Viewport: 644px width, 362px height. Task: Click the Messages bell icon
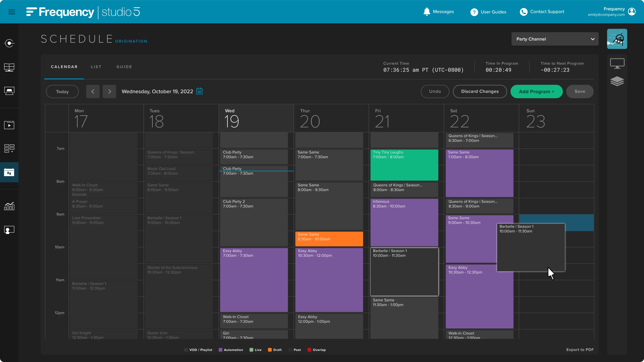pyautogui.click(x=427, y=12)
